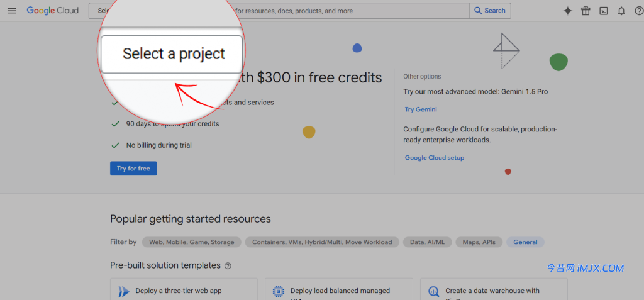Click the Other options label
This screenshot has width=644, height=300.
tap(422, 77)
